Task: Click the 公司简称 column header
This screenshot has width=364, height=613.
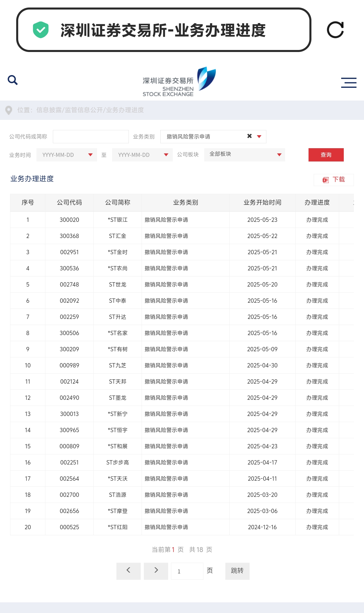Action: tap(118, 203)
